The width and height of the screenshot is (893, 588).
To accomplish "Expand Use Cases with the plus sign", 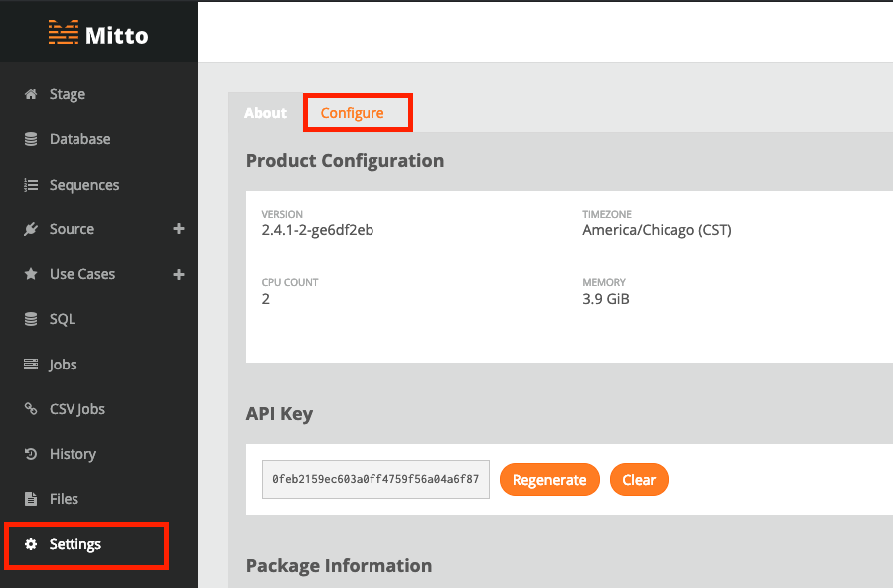I will click(x=179, y=274).
